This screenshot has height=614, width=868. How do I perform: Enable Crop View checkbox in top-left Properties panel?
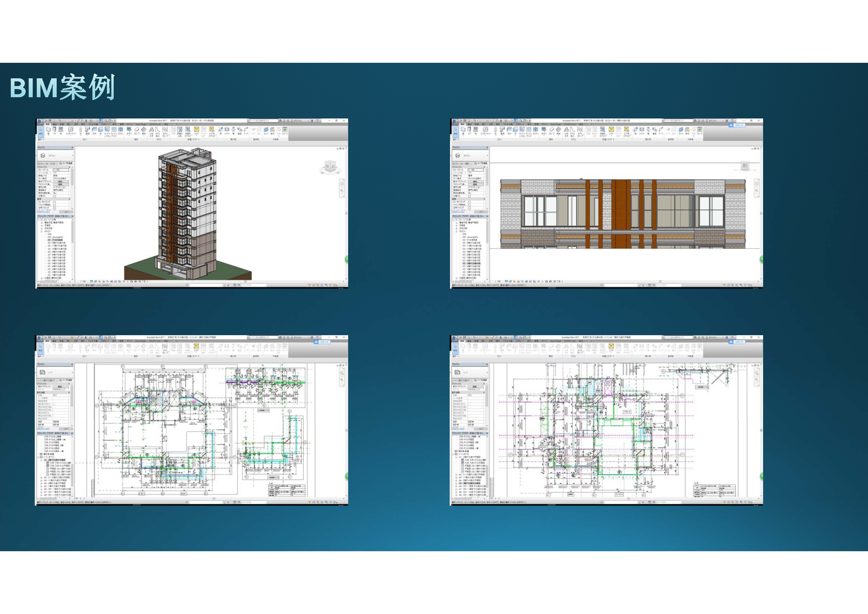click(55, 202)
